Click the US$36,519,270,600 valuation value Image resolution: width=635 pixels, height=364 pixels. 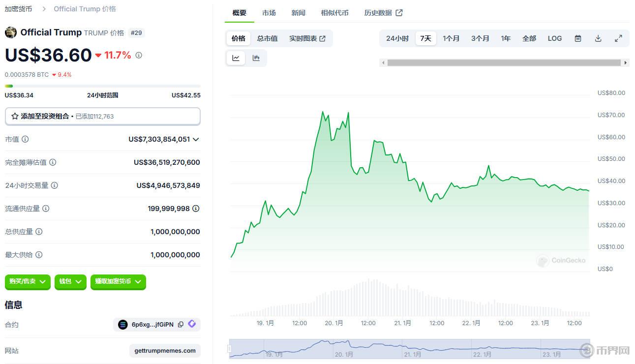click(x=167, y=162)
